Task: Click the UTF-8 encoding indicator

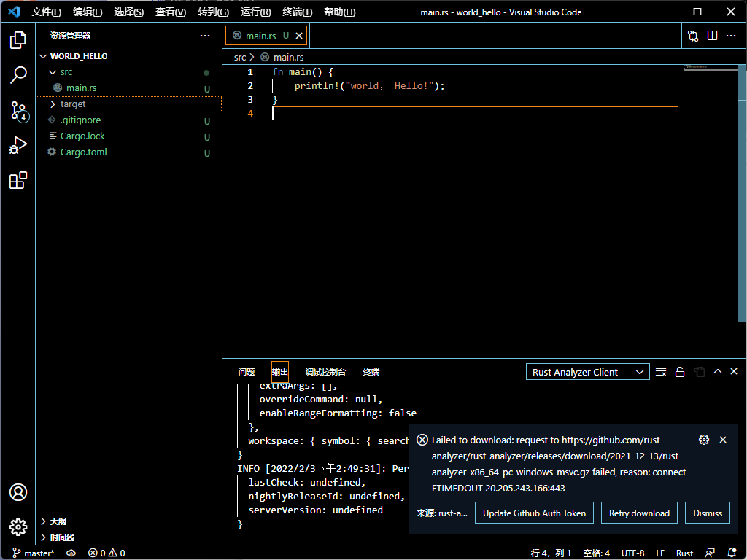Action: coord(632,553)
